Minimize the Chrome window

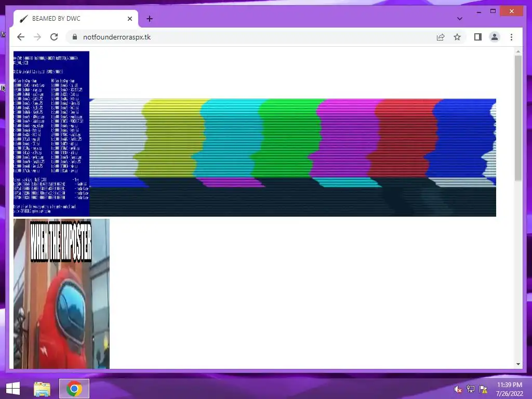coord(478,11)
